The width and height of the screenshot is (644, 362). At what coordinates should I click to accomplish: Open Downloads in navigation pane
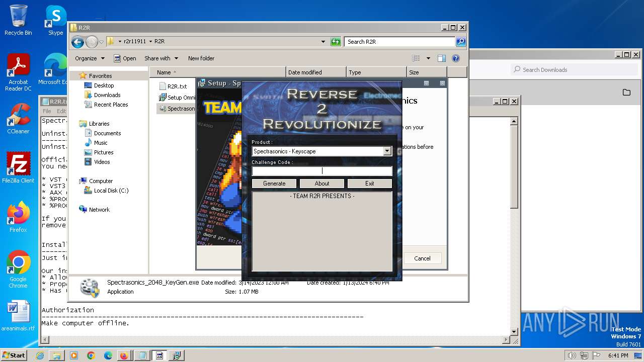click(x=107, y=95)
